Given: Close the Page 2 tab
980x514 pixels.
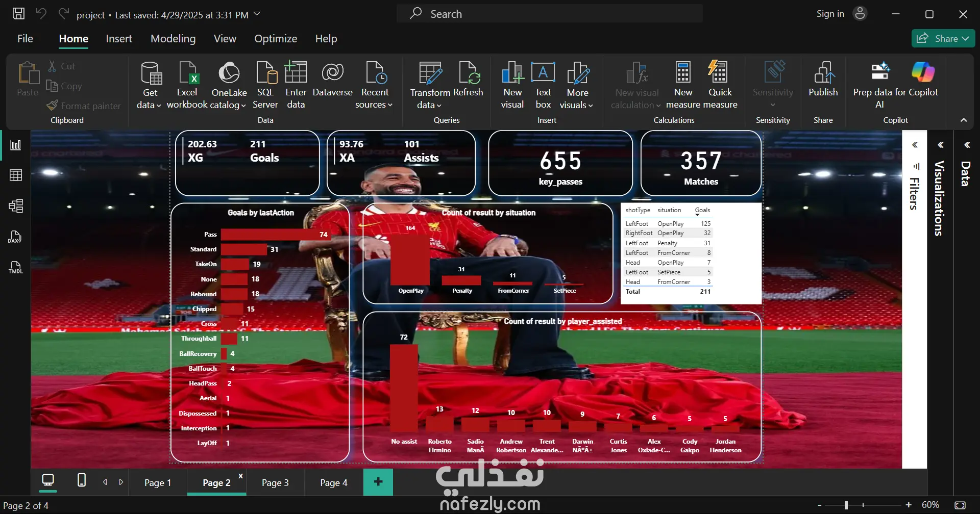Looking at the screenshot, I should coord(240,476).
